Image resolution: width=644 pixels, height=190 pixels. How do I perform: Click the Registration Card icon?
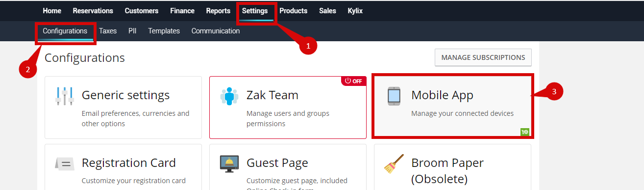click(x=64, y=164)
